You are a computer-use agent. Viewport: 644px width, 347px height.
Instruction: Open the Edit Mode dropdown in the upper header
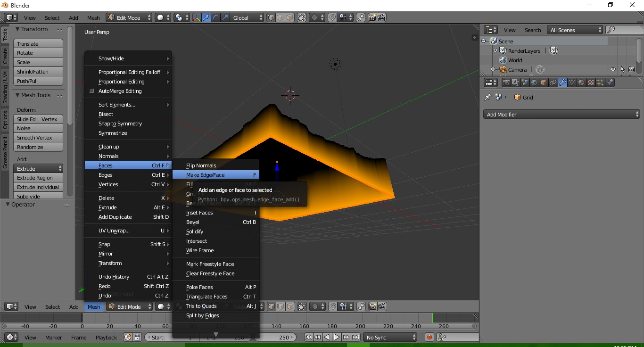pyautogui.click(x=129, y=17)
